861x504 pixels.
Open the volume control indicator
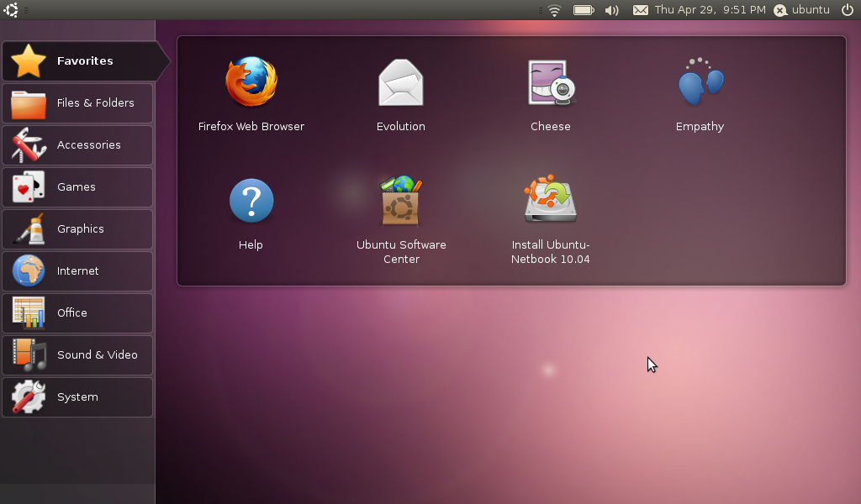[611, 10]
